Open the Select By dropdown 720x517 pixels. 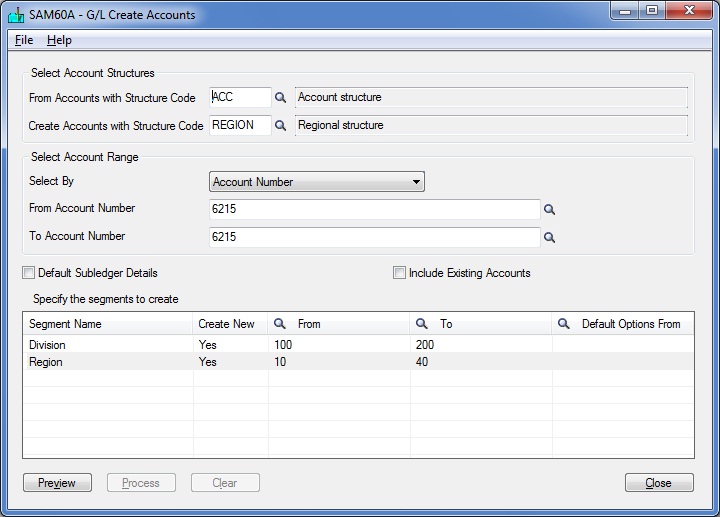(317, 182)
